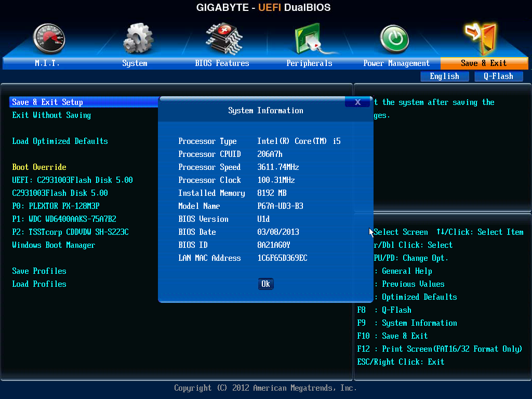Click the GIGABYTE - UEFI DualBIOS title
The image size is (532, 399).
tap(263, 7)
